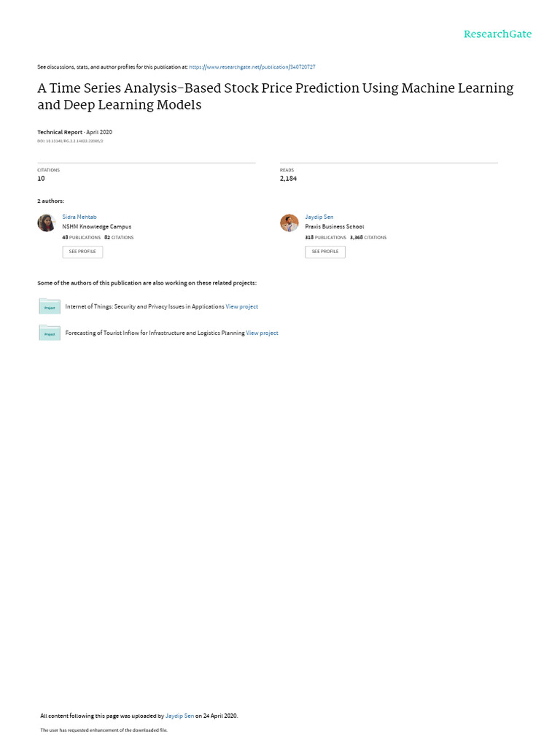Image resolution: width=560 pixels, height=747 pixels.
Task: Click Jaydip Sen link in upload footer
Action: coord(179,716)
